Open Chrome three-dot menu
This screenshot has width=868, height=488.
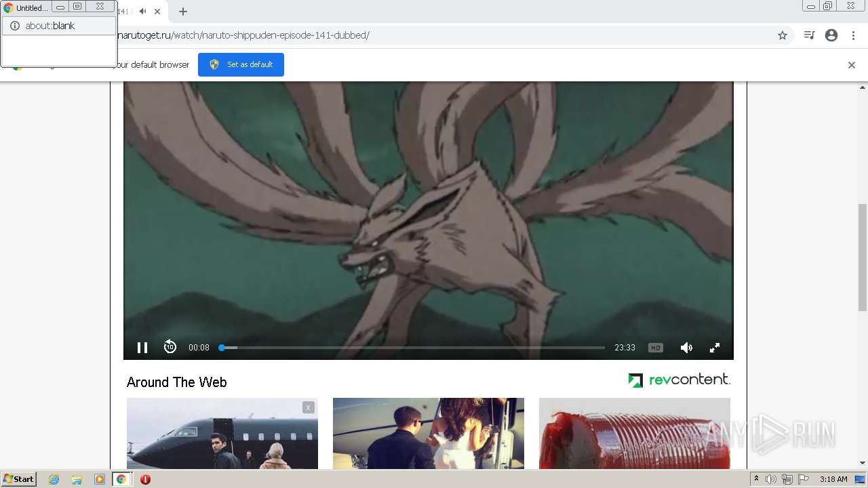point(853,35)
